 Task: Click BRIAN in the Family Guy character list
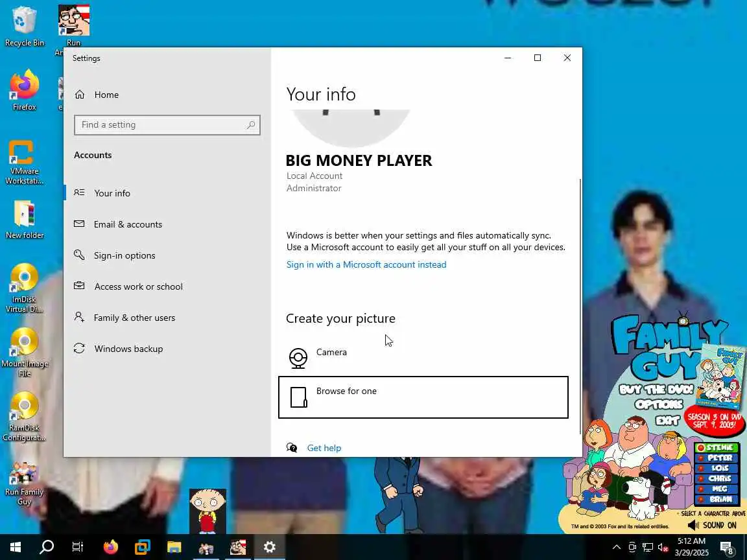(x=717, y=500)
